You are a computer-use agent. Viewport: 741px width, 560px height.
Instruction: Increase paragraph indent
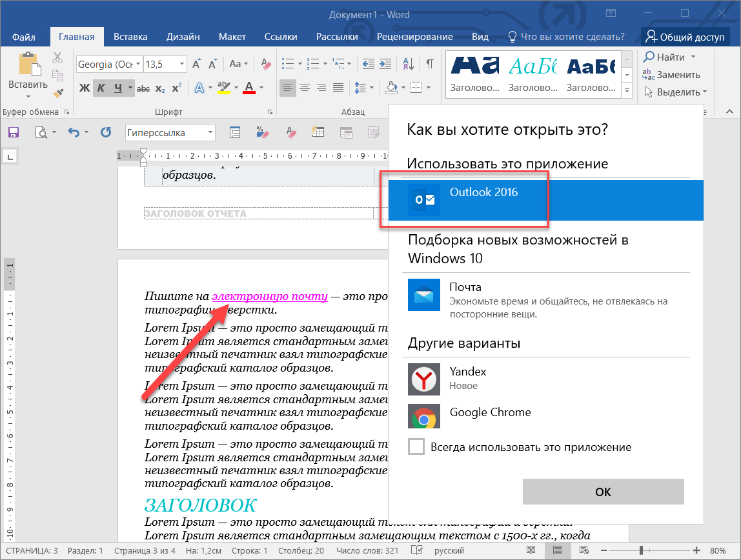pos(385,64)
